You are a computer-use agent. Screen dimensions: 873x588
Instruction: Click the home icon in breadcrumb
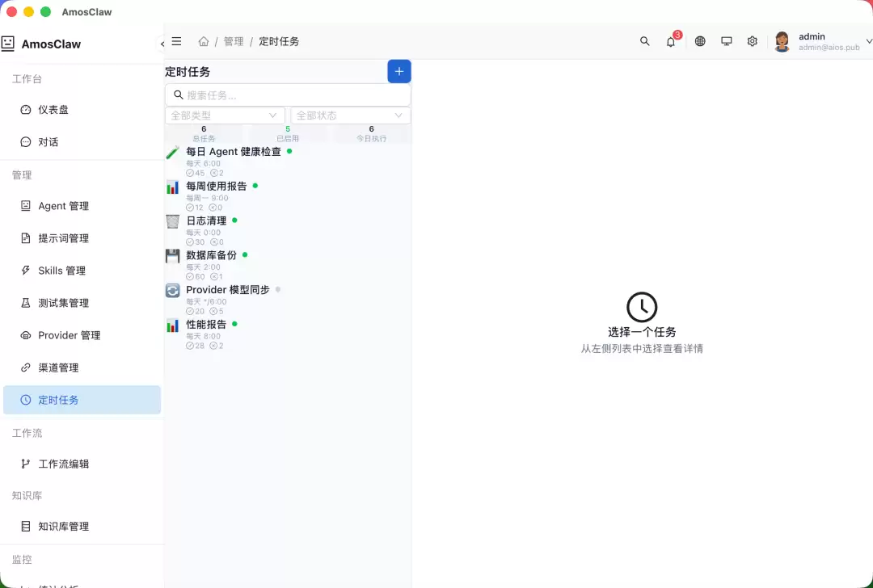(204, 41)
